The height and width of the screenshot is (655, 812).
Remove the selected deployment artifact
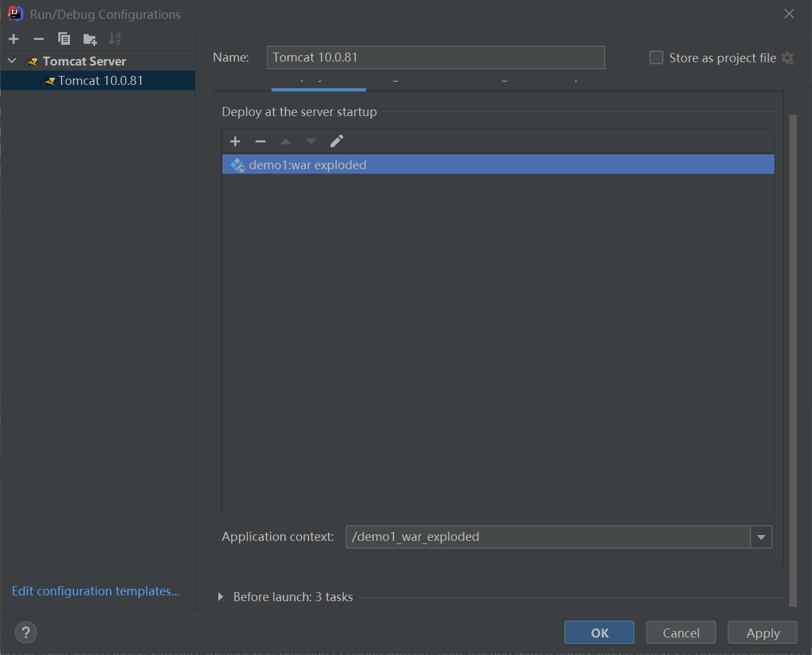[x=261, y=141]
